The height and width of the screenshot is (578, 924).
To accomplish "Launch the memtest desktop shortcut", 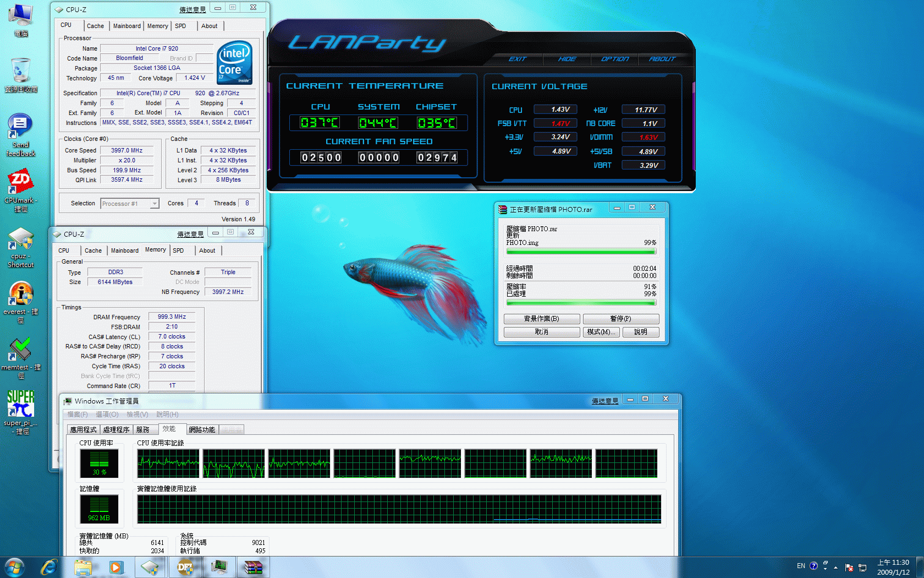I will click(21, 358).
